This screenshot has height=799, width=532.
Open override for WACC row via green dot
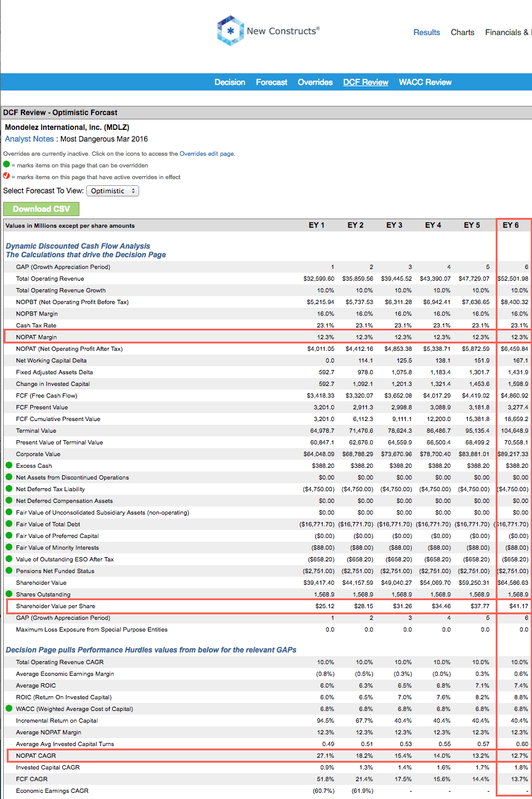(x=9, y=709)
